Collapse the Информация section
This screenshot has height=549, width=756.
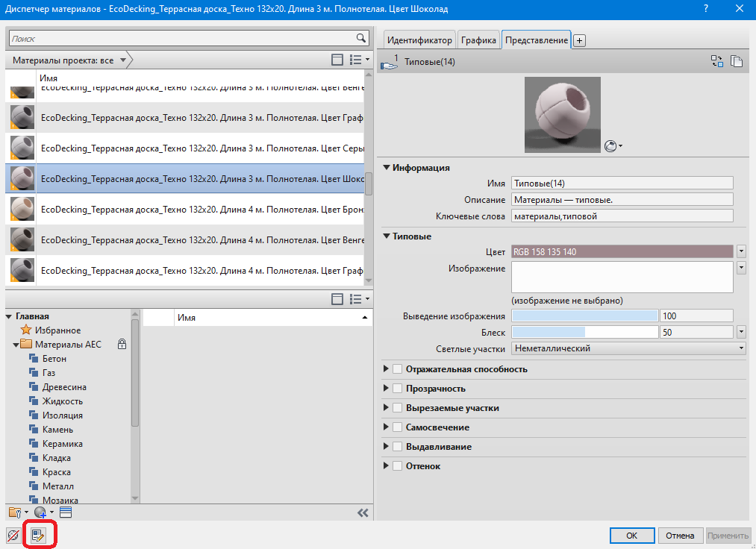(x=386, y=168)
